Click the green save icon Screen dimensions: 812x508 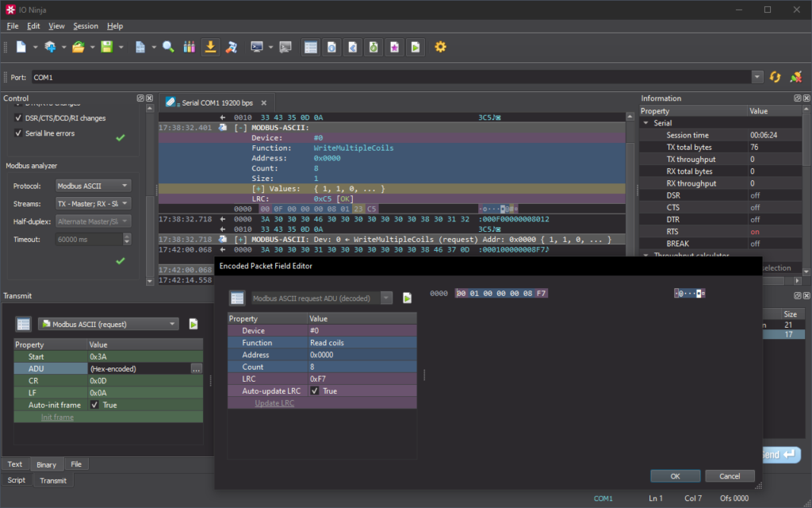(106, 47)
